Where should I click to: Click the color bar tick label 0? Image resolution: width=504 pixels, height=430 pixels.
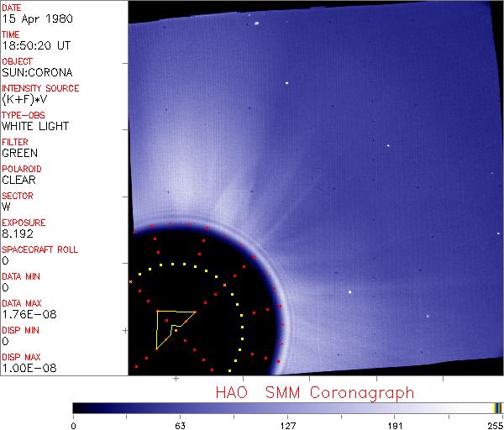pyautogui.click(x=74, y=426)
